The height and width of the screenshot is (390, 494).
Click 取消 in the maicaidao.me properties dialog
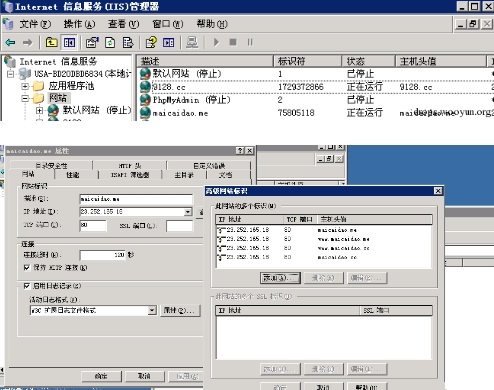coord(144,376)
